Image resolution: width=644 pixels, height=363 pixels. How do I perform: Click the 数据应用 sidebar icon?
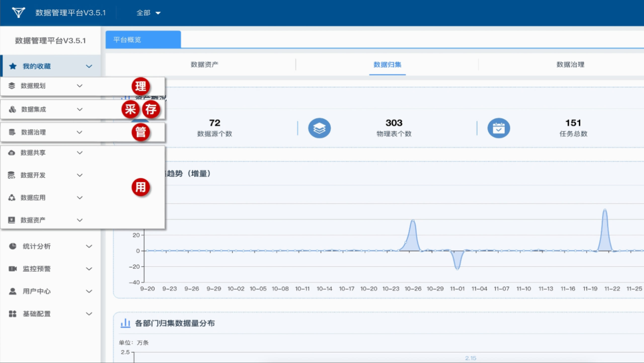pos(12,197)
